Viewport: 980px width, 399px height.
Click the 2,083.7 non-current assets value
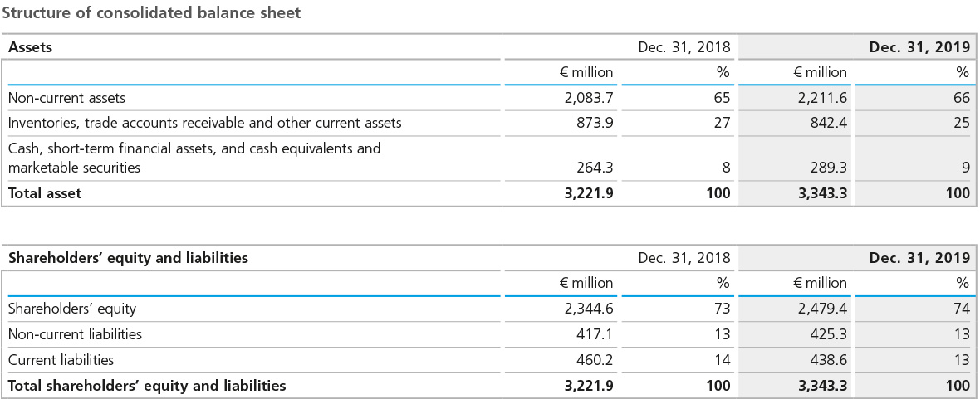587,98
